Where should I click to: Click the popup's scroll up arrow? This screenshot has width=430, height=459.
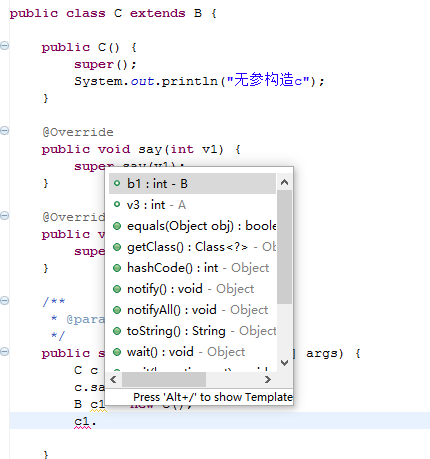point(284,182)
